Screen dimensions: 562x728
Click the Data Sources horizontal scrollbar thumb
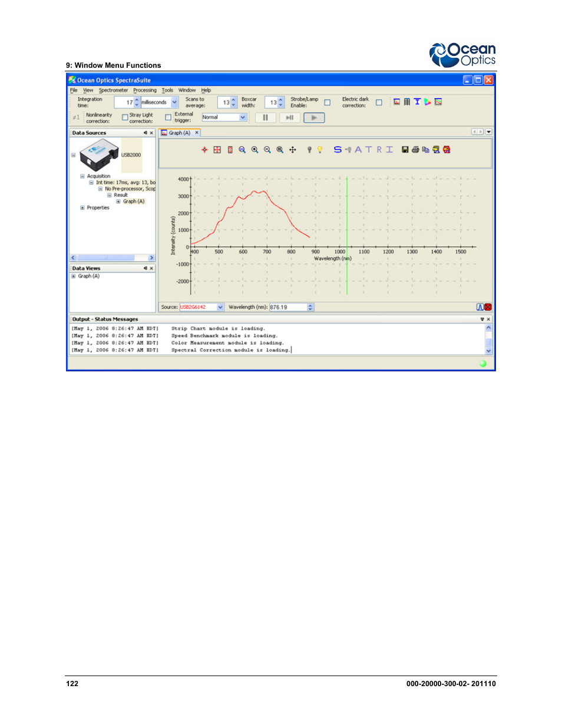[105, 258]
